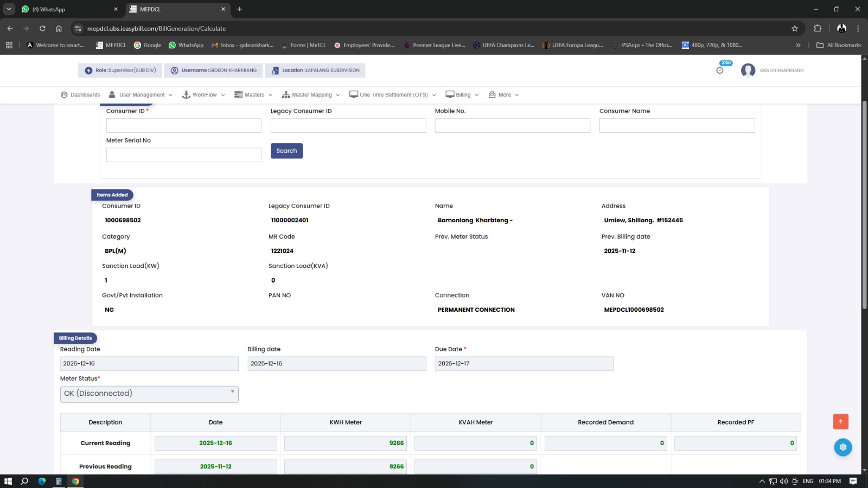Open the browser extensions puzzle icon
The width and height of the screenshot is (868, 488).
(x=818, y=29)
